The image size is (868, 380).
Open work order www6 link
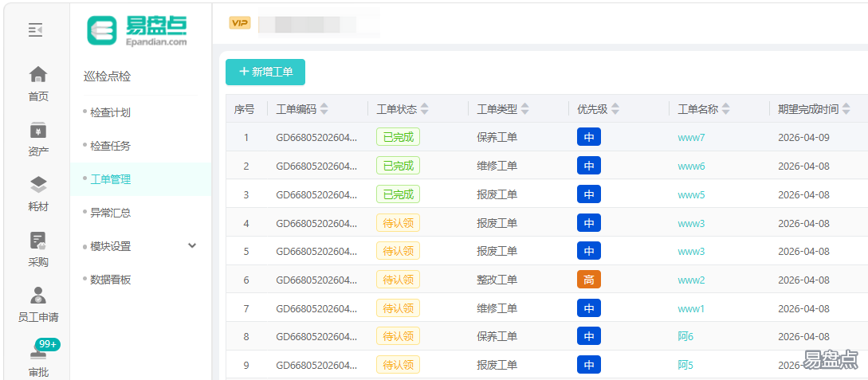691,166
